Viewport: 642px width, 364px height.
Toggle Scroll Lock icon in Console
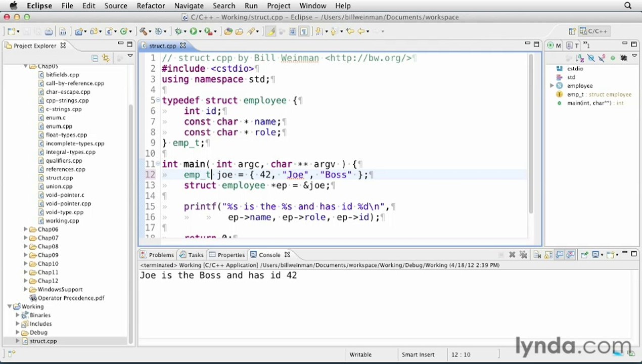[547, 254]
